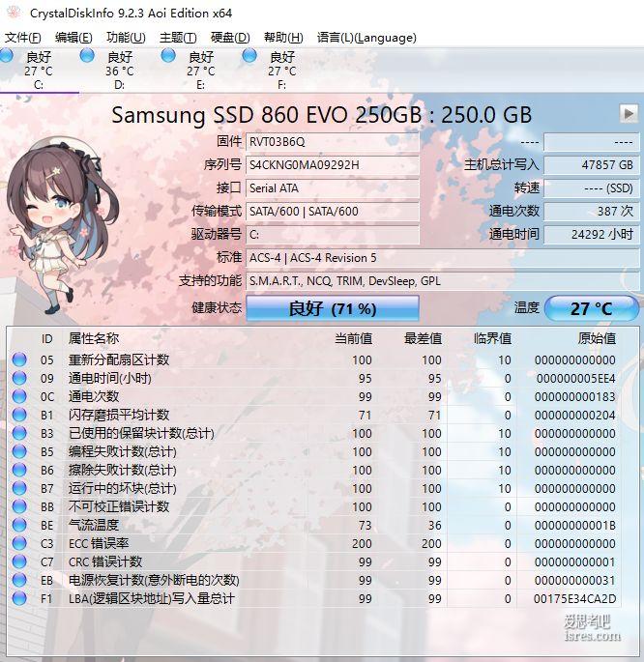Click the 27 °C temperature button
This screenshot has height=662, width=644.
(592, 308)
